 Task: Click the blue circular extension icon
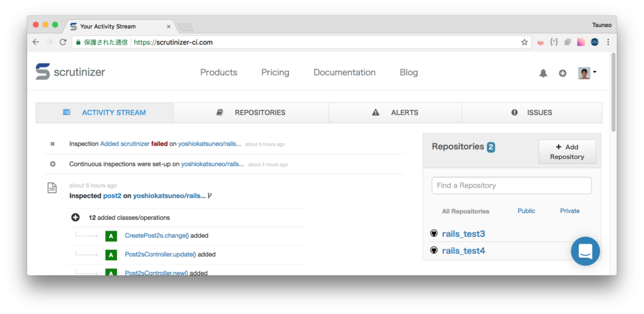[595, 42]
